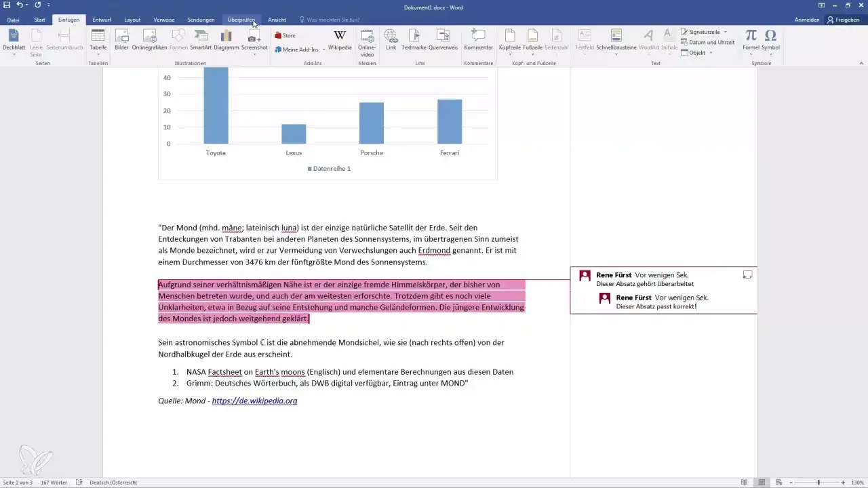Viewport: 868px width, 488px height.
Task: Open the Sendungen ribbon tab
Action: [x=201, y=20]
